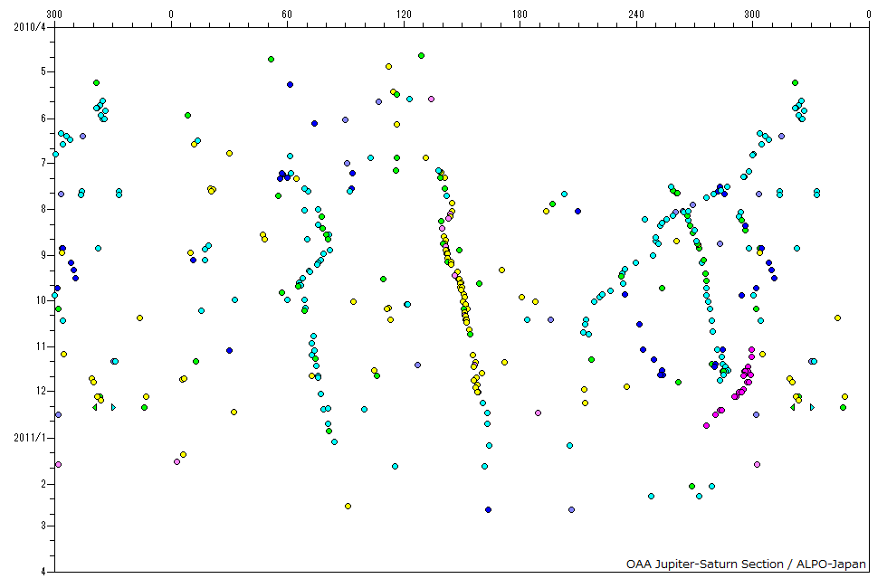Click the dark blue data point at chart bottom
The width and height of the screenshot is (887, 588).
pos(488,510)
